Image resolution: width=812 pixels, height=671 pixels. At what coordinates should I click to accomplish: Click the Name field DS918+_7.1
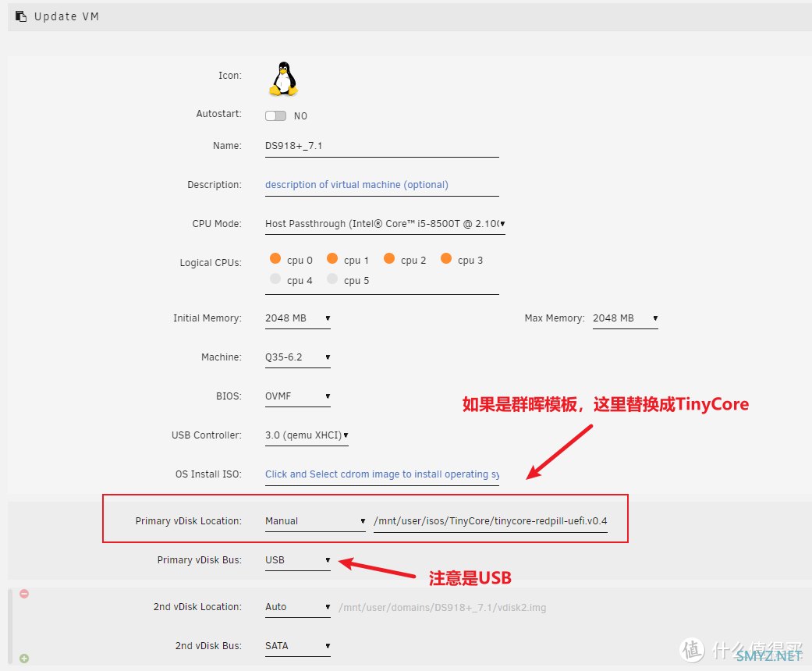[381, 146]
